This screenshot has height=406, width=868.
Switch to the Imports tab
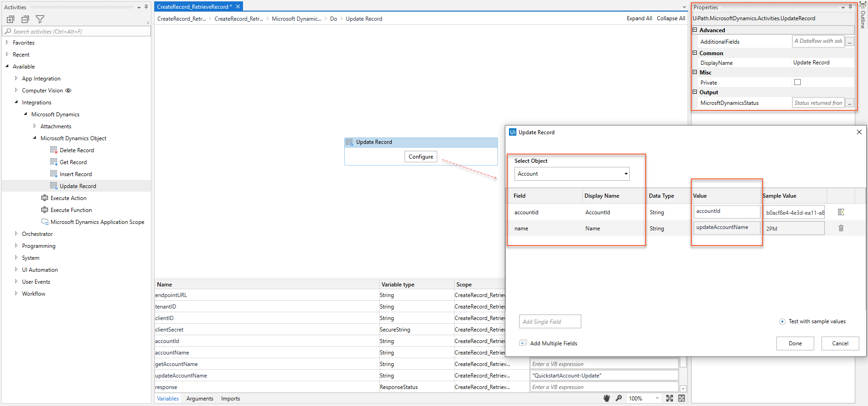[231, 399]
